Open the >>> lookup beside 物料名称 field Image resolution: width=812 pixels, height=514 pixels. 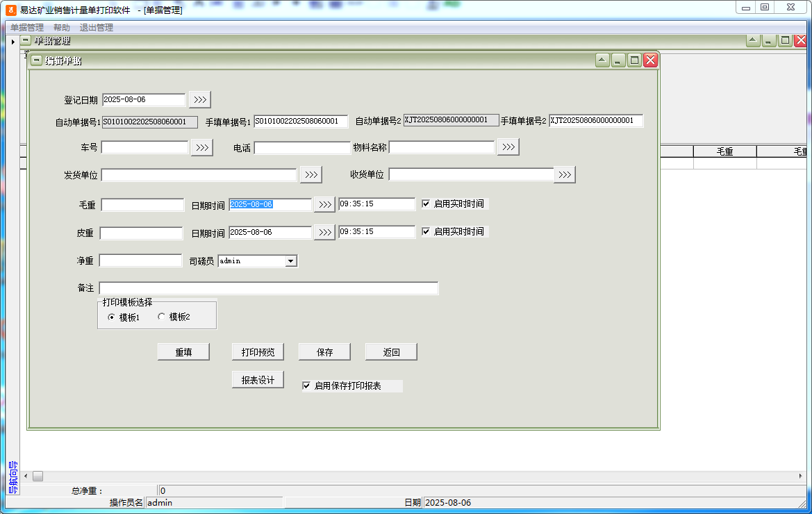coord(508,147)
